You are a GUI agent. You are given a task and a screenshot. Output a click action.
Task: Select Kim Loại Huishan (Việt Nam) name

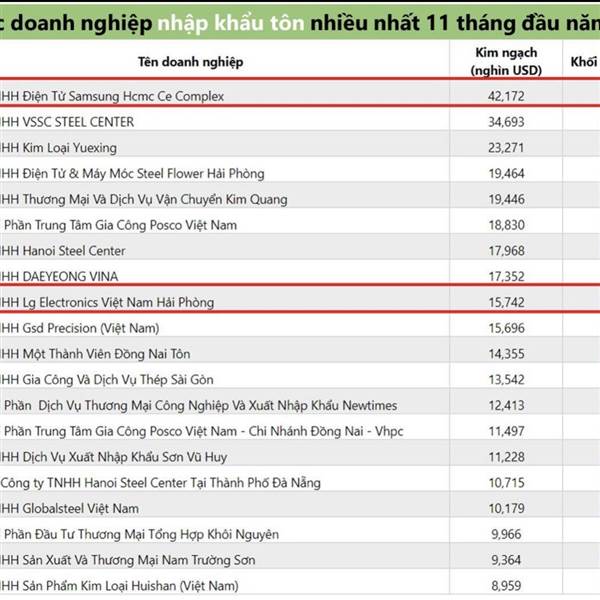pos(119,586)
